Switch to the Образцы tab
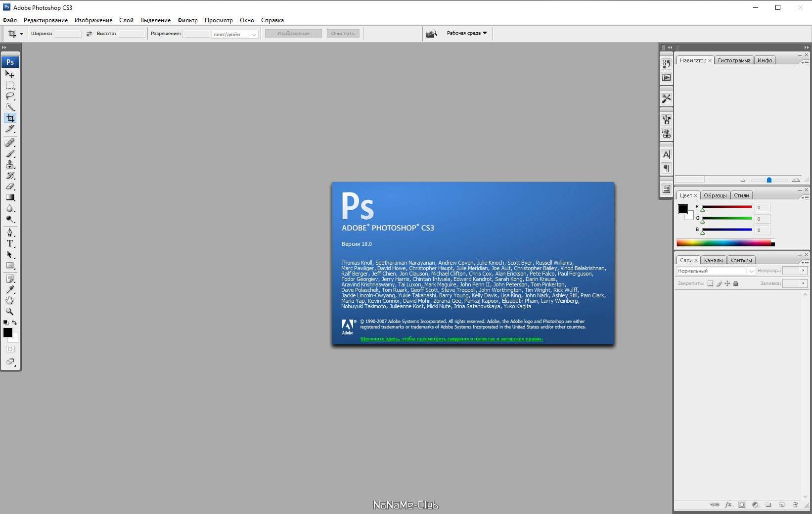Screen dimensions: 812x514 [715, 195]
